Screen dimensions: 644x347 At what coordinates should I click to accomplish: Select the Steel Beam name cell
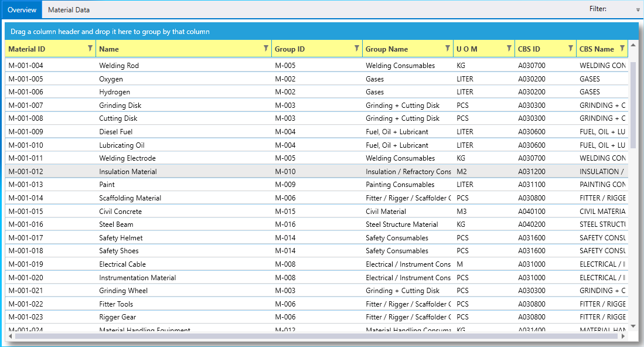[183, 224]
